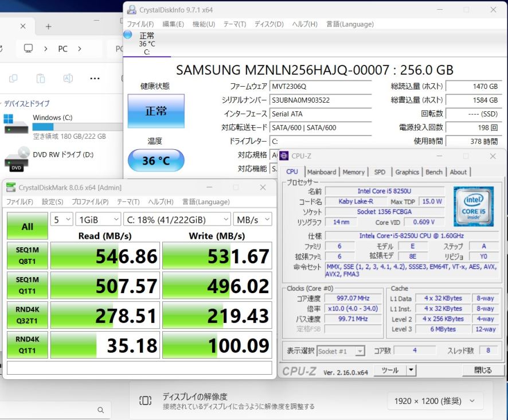
Task: Click the 546.86 sequential read result
Action: [x=105, y=255]
